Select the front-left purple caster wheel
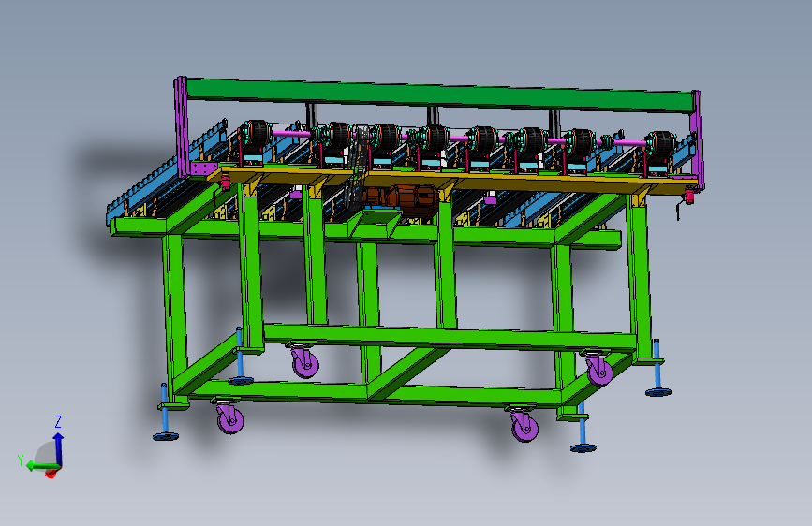This screenshot has width=812, height=526. tap(230, 416)
